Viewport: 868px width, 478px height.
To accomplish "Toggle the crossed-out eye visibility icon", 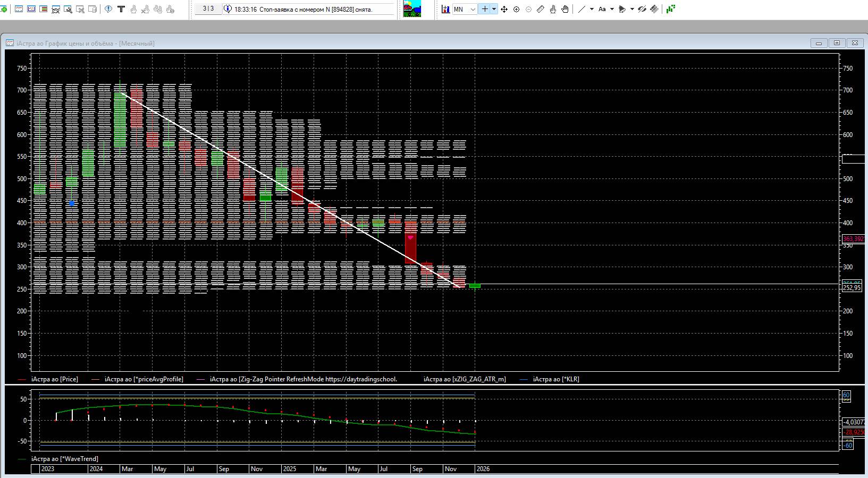I will point(642,9).
